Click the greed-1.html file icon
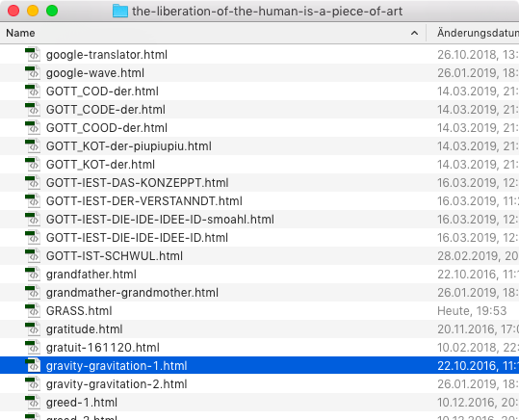The image size is (519, 420). click(x=33, y=402)
